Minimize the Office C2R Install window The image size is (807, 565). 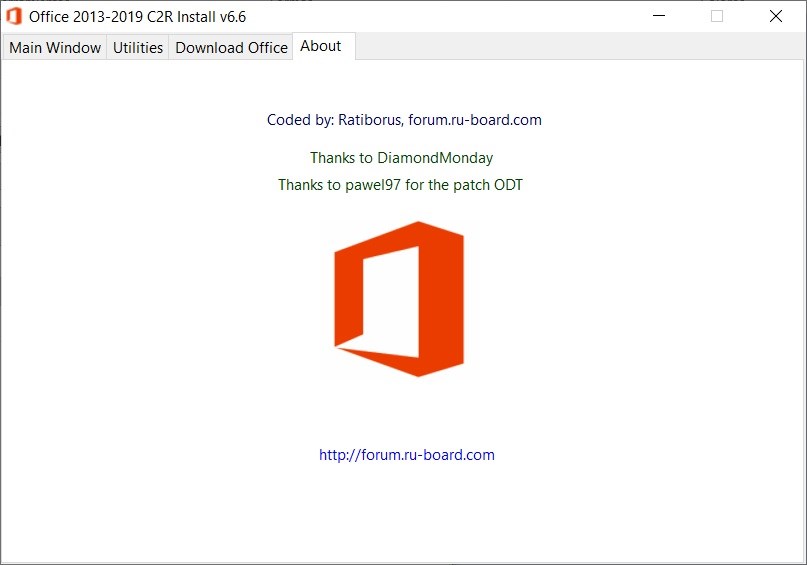coord(659,16)
